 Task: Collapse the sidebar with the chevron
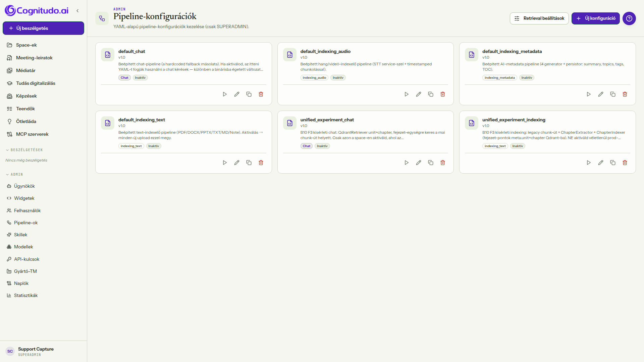pyautogui.click(x=77, y=11)
